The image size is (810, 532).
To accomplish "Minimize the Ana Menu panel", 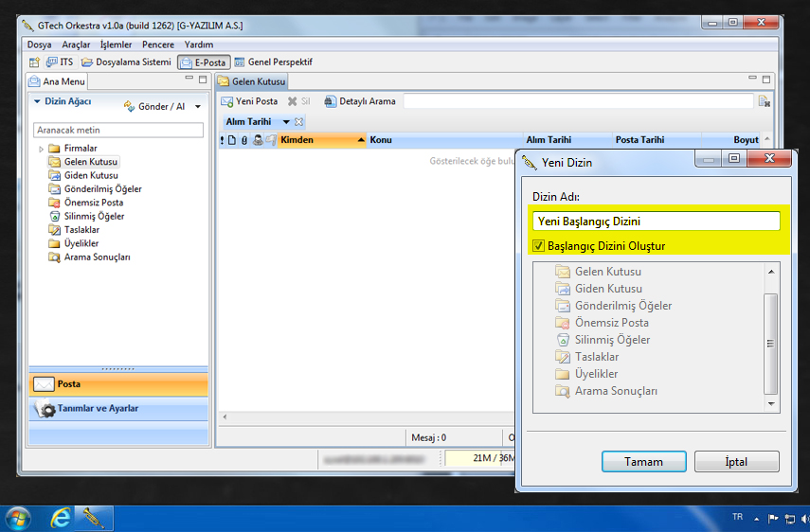I will coord(189,79).
